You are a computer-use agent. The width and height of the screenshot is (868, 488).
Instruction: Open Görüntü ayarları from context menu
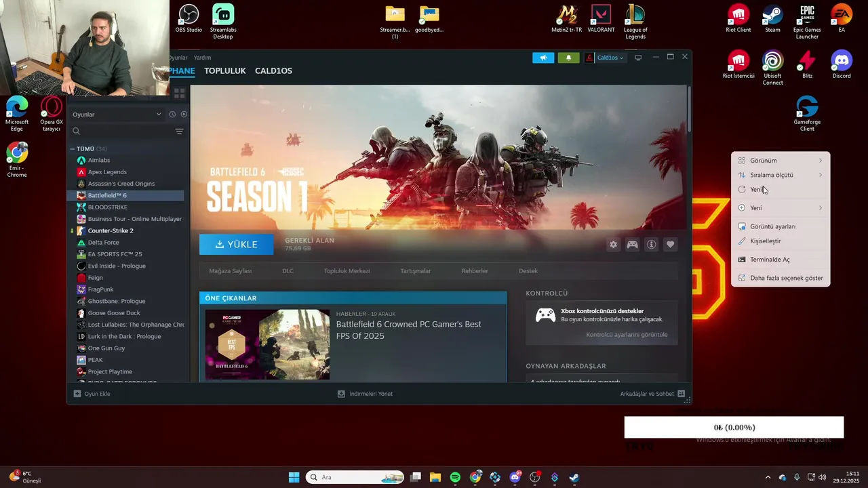click(781, 226)
